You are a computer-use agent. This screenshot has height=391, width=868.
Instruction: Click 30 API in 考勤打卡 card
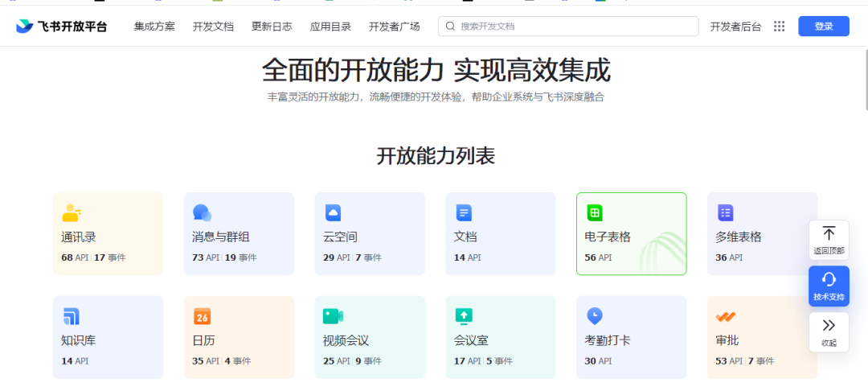599,361
